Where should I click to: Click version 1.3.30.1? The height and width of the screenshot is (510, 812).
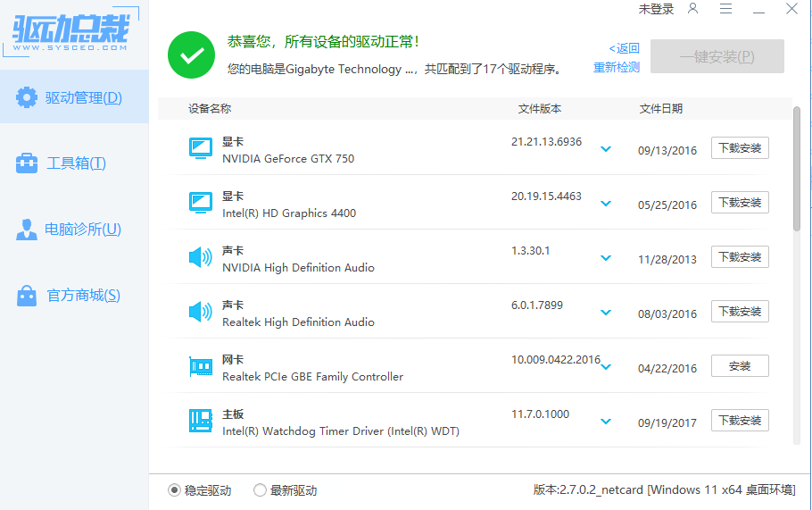click(530, 250)
